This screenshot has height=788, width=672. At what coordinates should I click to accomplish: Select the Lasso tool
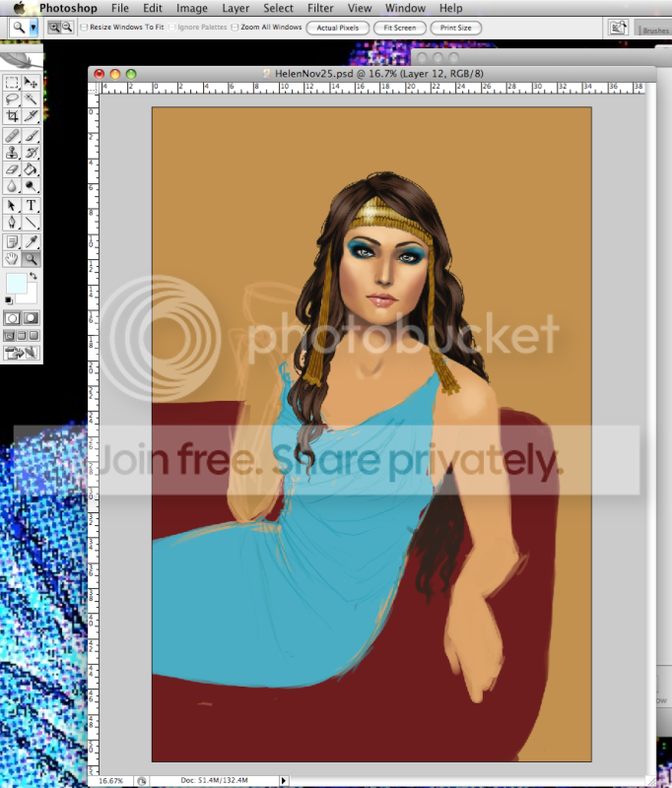tap(12, 99)
